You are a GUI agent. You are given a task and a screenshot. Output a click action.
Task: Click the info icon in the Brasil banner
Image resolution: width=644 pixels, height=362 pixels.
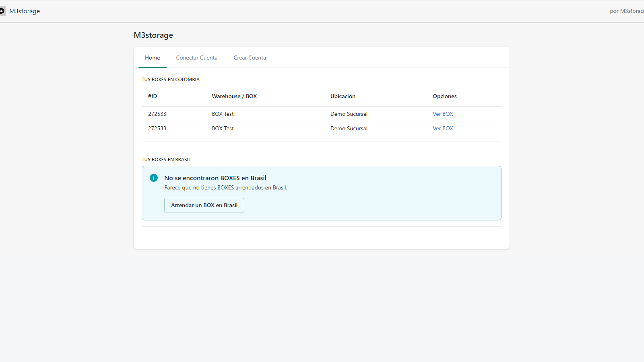[x=154, y=178]
